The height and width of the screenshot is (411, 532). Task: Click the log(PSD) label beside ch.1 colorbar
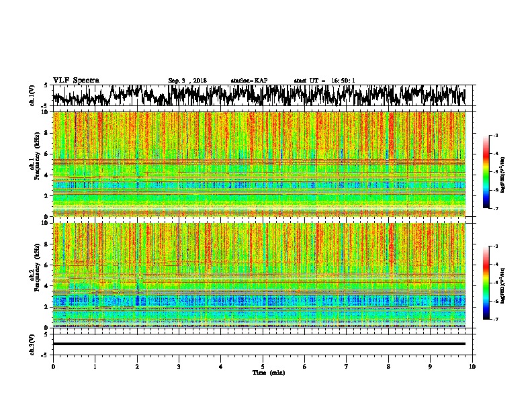(502, 175)
